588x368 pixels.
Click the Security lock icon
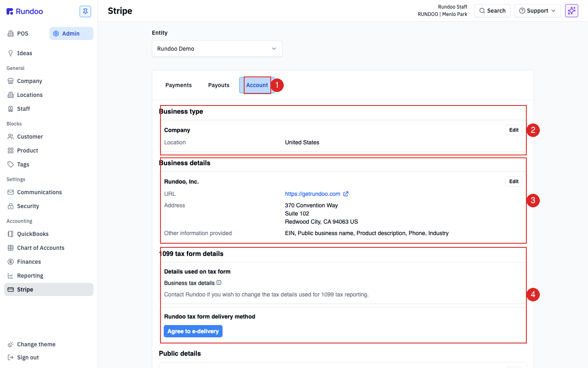tap(11, 206)
